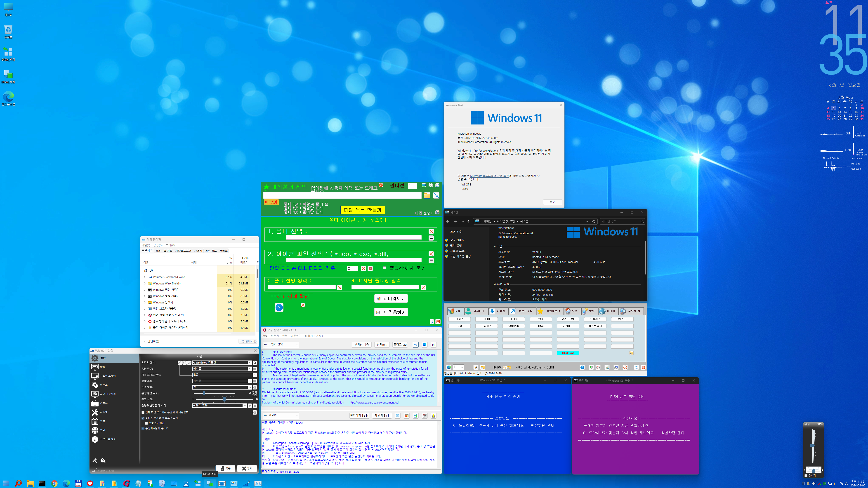This screenshot has width=868, height=488.
Task: Toggle the checkmark default-device button in Volume²
Action: (189, 363)
